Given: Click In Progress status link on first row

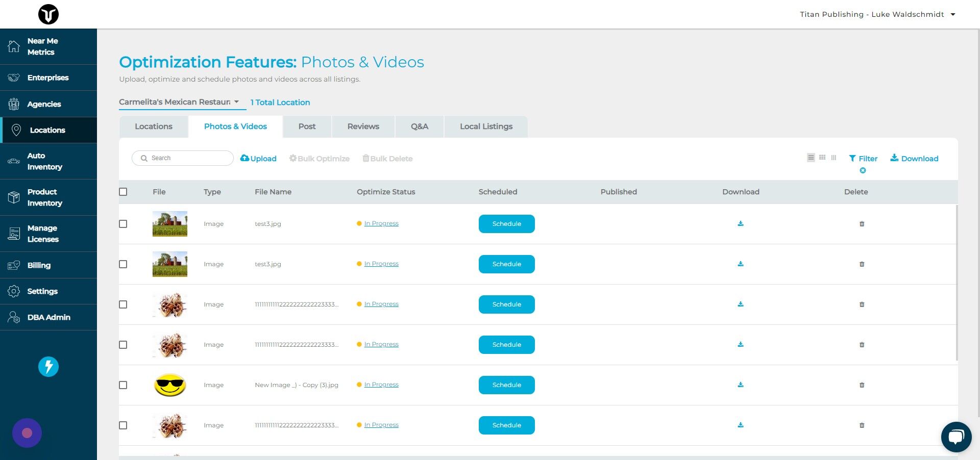Looking at the screenshot, I should [x=381, y=223].
